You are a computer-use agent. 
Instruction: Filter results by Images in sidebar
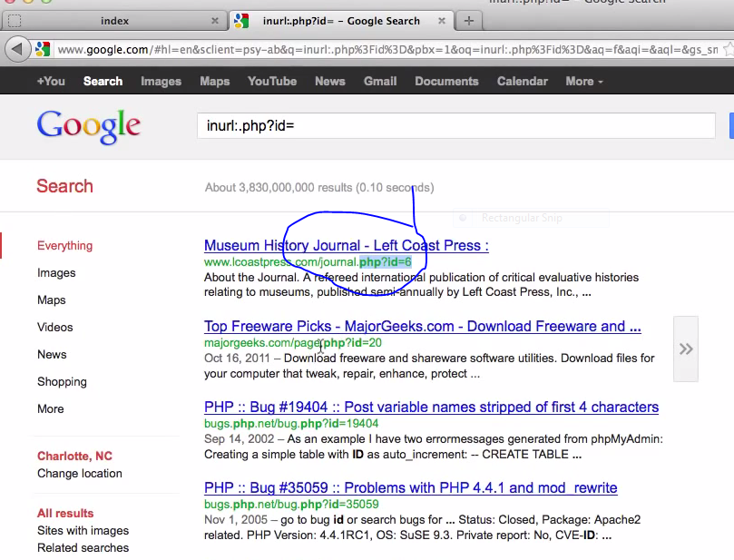pyautogui.click(x=56, y=273)
